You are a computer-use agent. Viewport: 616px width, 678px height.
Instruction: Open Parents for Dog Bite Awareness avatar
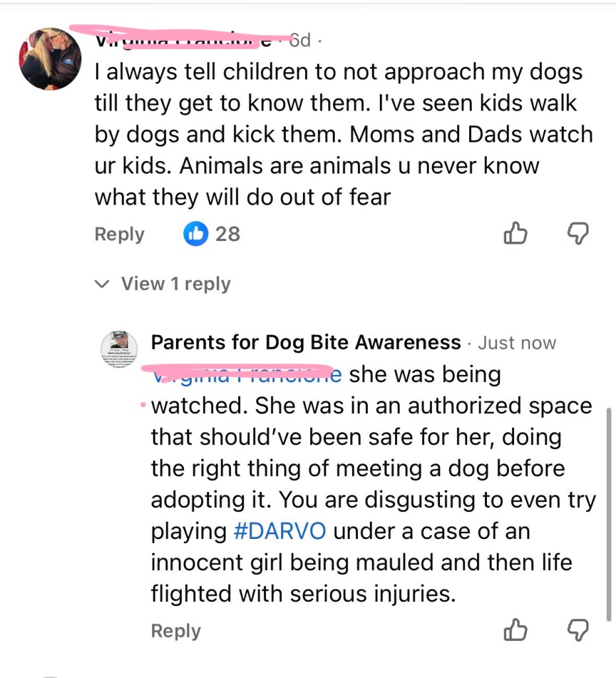pos(119,350)
